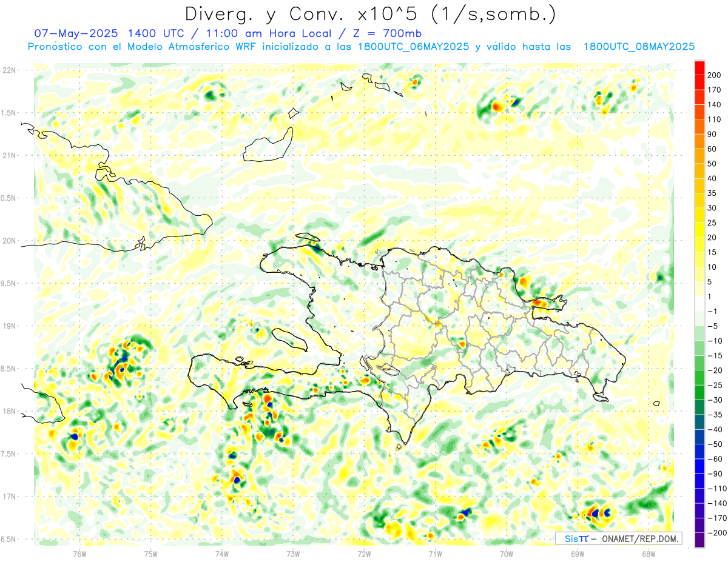Click colorbar label -5
The width and height of the screenshot is (728, 562).
(x=712, y=326)
